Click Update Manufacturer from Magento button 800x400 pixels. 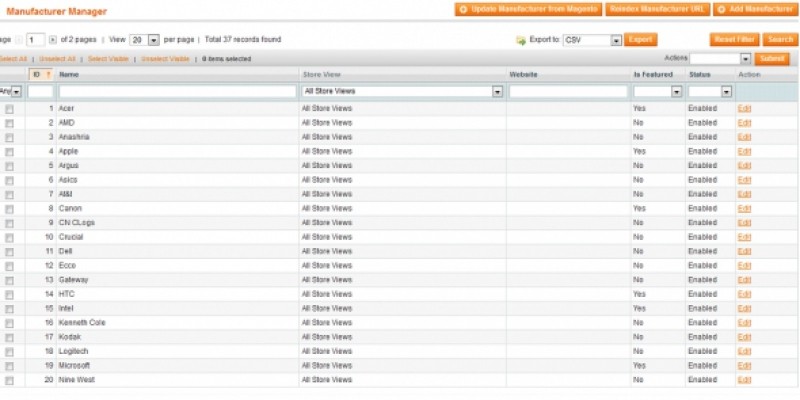tap(528, 9)
